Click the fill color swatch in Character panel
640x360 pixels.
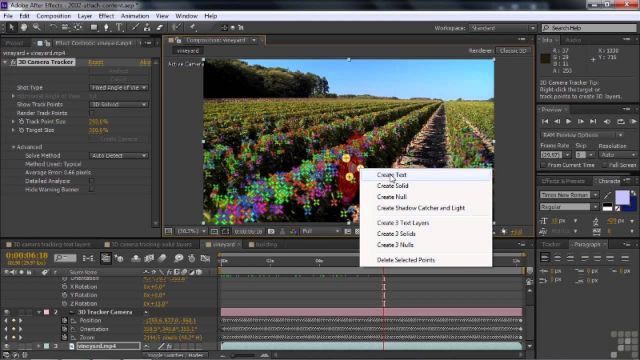(x=622, y=197)
